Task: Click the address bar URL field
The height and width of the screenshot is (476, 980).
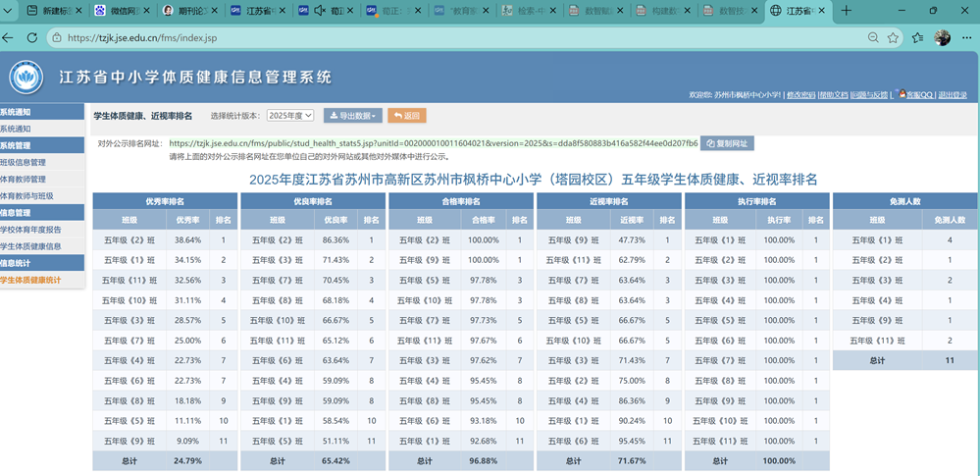Action: click(456, 38)
